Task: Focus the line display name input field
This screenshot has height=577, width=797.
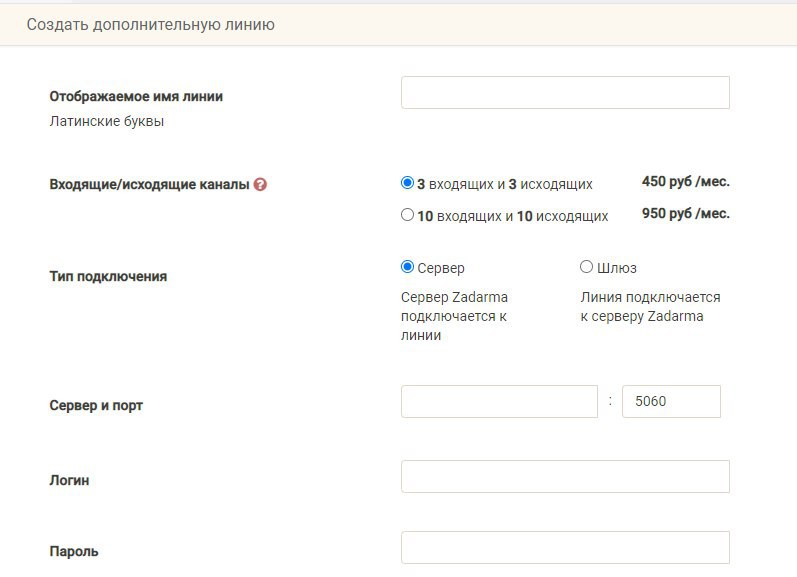Action: pos(565,93)
